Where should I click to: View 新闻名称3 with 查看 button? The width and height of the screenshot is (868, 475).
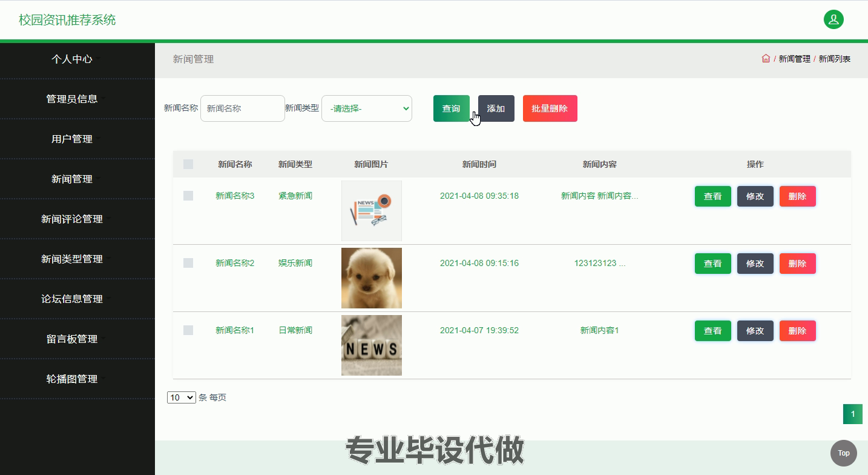[x=713, y=196]
